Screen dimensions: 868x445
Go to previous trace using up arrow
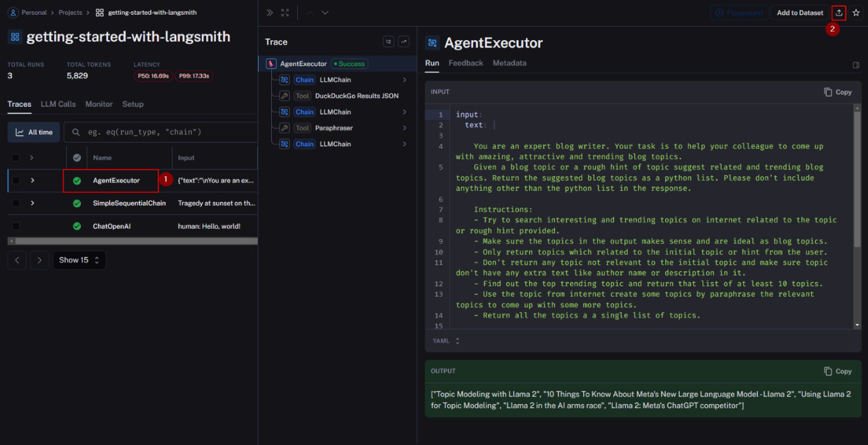(310, 12)
